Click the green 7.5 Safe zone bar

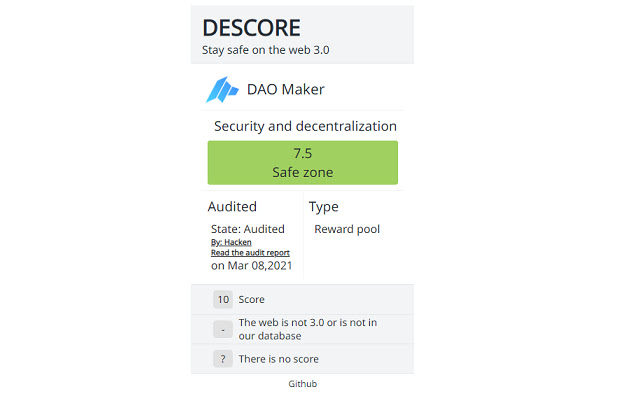302,163
